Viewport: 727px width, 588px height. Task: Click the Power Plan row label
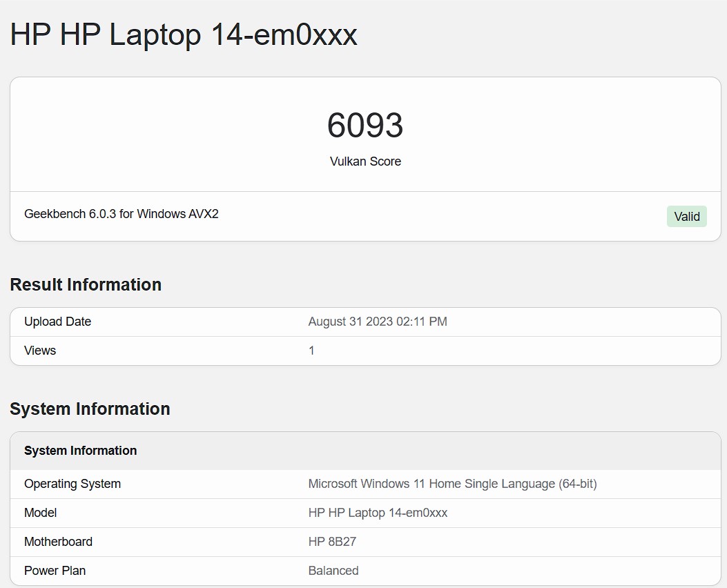[55, 570]
